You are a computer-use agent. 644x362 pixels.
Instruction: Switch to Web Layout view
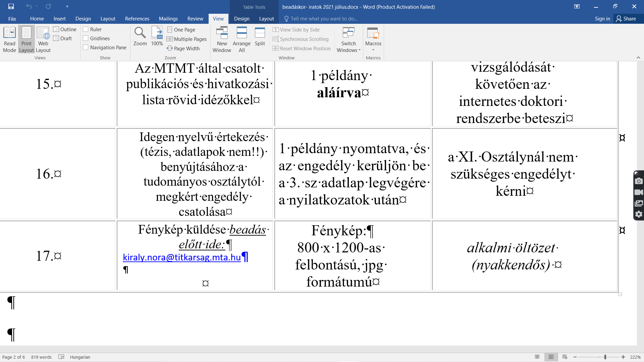(x=43, y=40)
